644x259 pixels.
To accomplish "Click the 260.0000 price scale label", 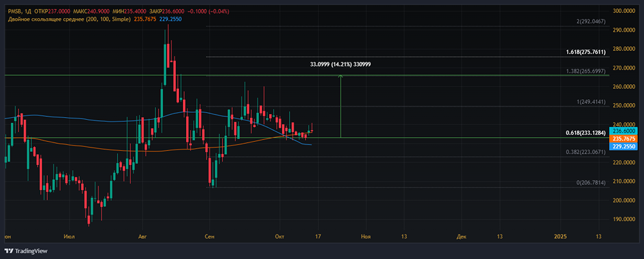I will point(623,87).
